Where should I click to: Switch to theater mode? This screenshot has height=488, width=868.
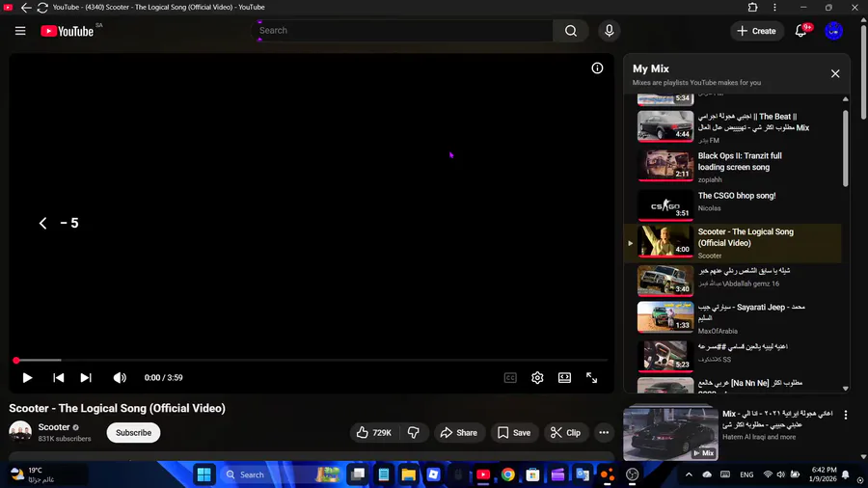pyautogui.click(x=564, y=378)
